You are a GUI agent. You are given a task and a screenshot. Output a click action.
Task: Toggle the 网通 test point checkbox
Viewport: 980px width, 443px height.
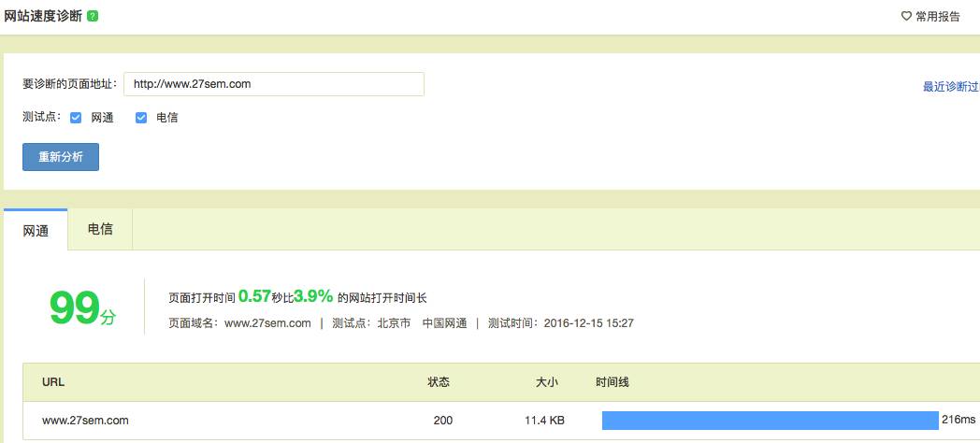(x=76, y=118)
